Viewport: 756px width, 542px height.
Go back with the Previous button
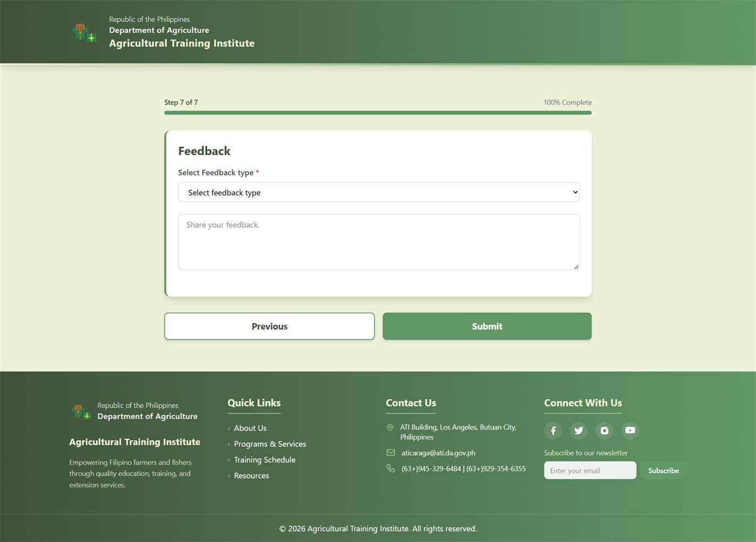coord(269,326)
